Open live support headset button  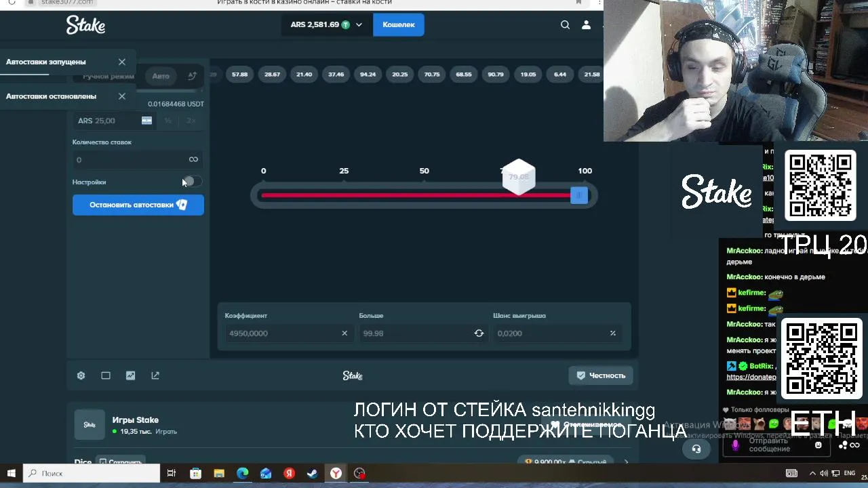click(x=696, y=449)
